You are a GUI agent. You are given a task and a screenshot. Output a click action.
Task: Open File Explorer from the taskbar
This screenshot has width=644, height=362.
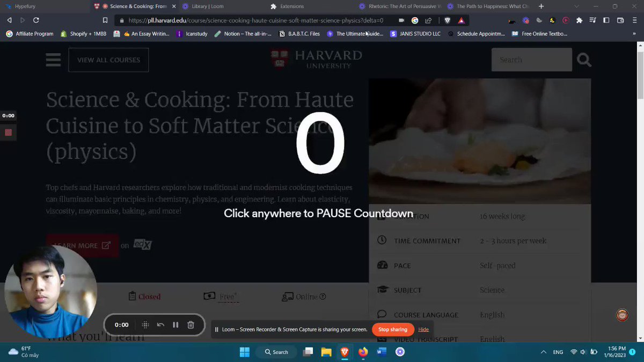(326, 352)
